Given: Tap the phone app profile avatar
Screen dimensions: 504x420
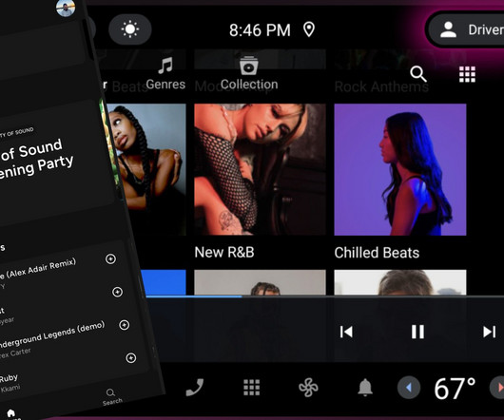Looking at the screenshot, I should 66,8.
